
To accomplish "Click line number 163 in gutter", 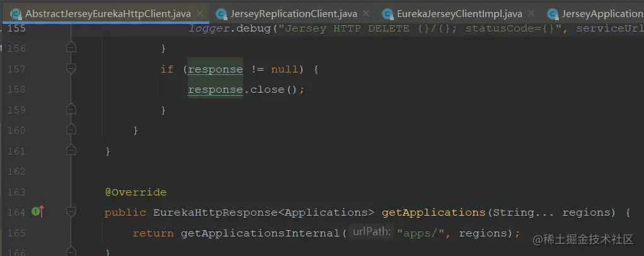I will pos(16,192).
